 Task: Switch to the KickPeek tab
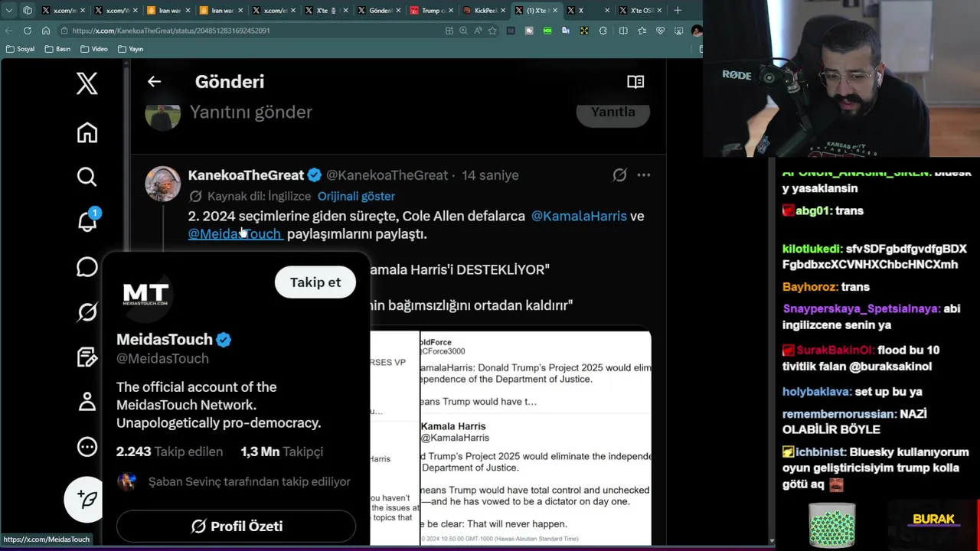(x=485, y=11)
